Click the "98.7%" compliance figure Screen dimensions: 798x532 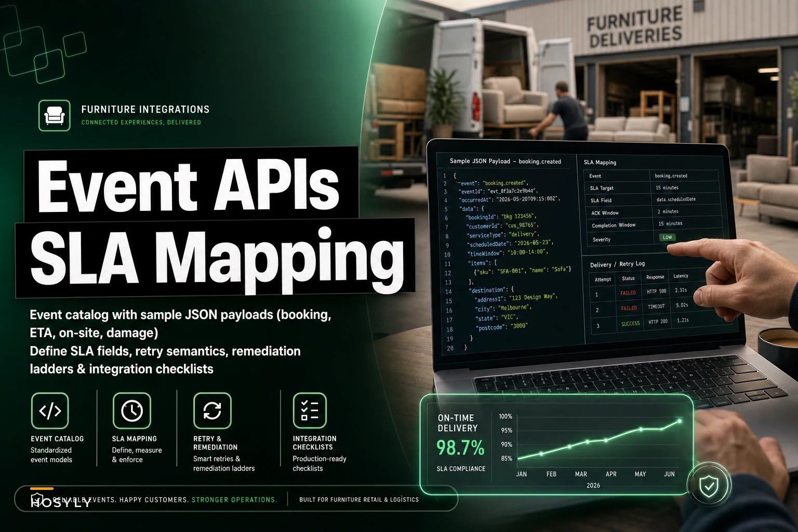(x=460, y=447)
